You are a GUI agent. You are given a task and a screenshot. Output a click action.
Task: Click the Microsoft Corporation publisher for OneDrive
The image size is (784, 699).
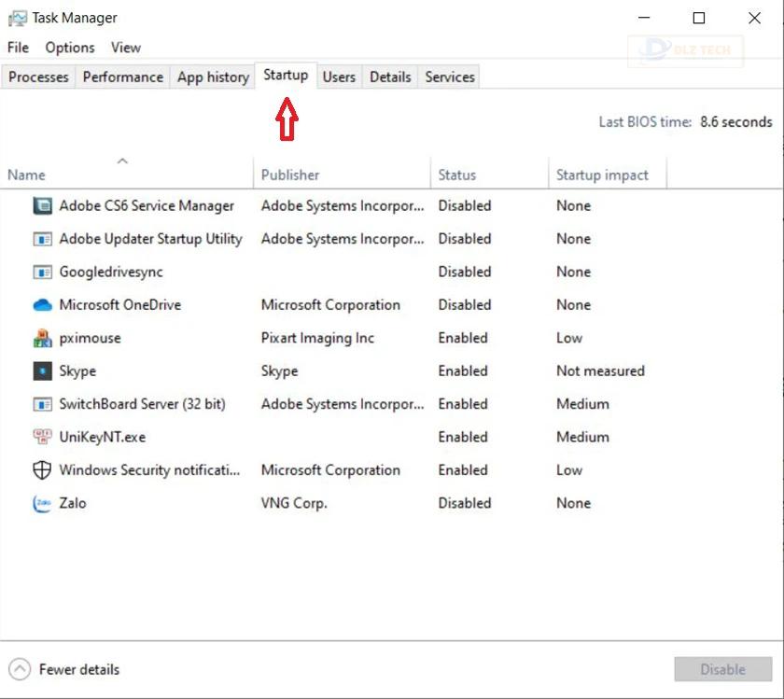click(x=330, y=305)
